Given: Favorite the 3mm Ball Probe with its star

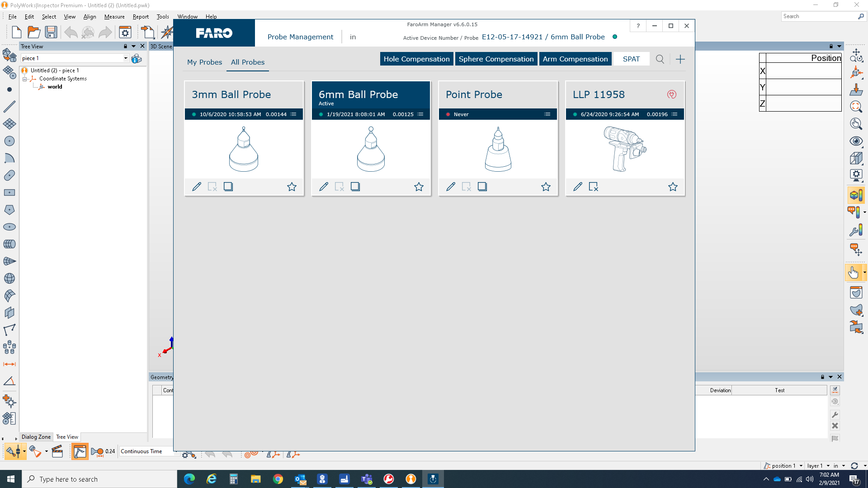Looking at the screenshot, I should pyautogui.click(x=292, y=187).
